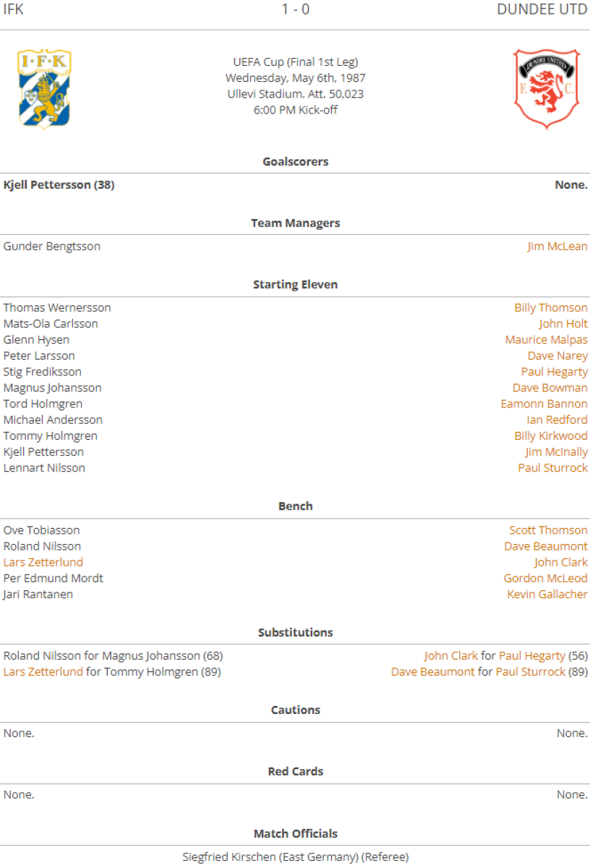Open Gordon McLeod's player link
Screen dimensions: 590x868
tap(545, 579)
